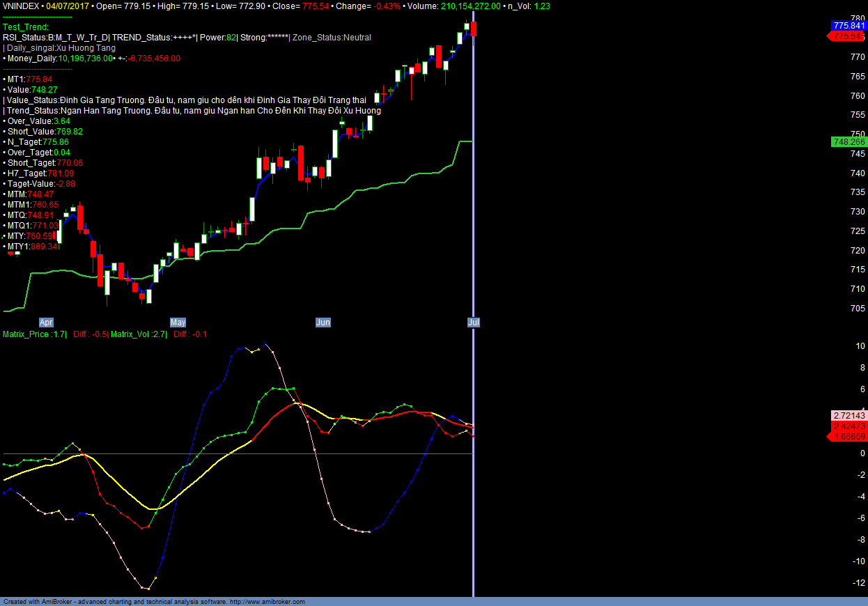Image resolution: width=868 pixels, height=606 pixels.
Task: Select the Jul month marker
Action: pos(474,323)
